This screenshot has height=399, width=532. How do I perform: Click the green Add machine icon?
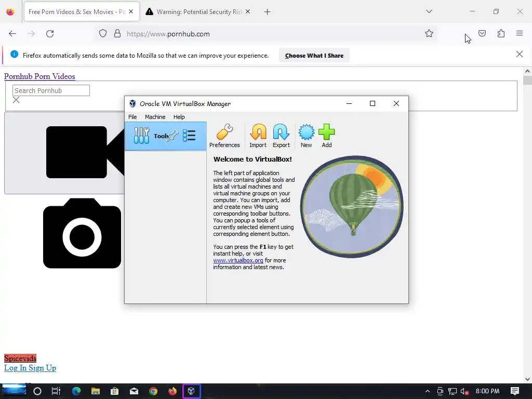pyautogui.click(x=327, y=136)
